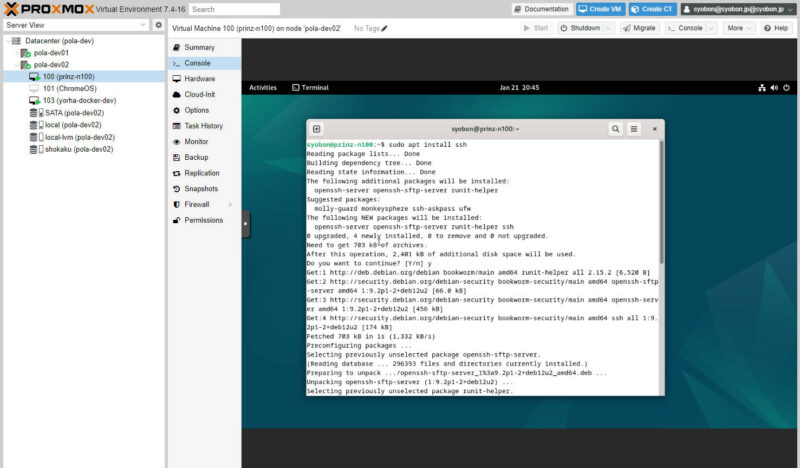Click the Proxmox logo
The width and height of the screenshot is (800, 468).
[49, 9]
